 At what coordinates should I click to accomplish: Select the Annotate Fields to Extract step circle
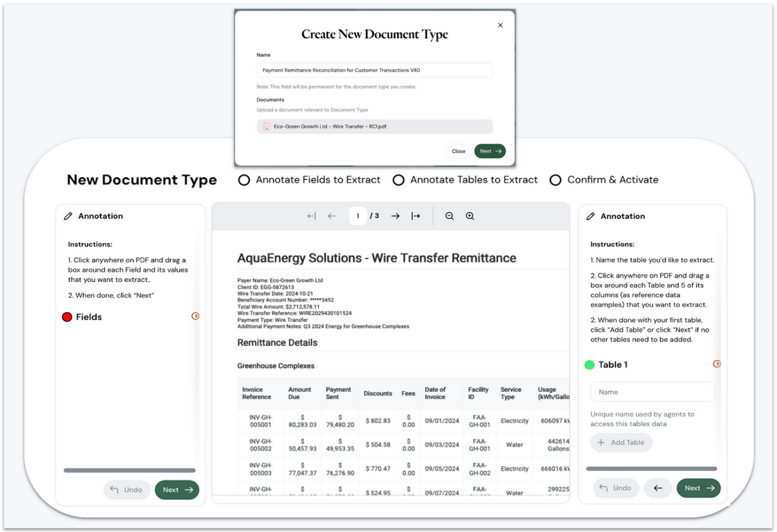[x=244, y=179]
